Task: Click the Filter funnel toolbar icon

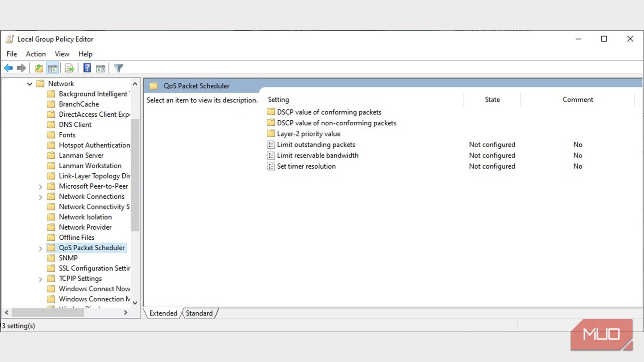Action: 118,68
